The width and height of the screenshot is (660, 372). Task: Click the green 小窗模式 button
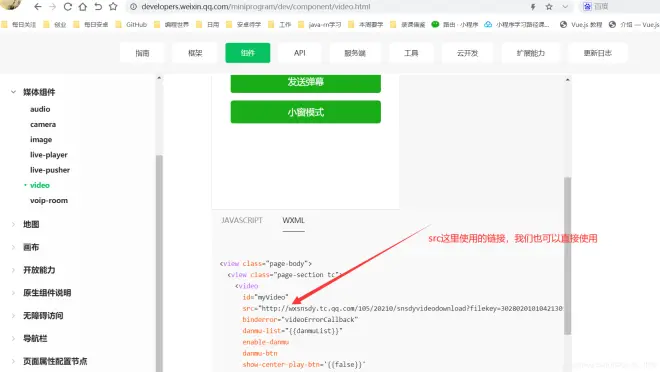pos(306,112)
